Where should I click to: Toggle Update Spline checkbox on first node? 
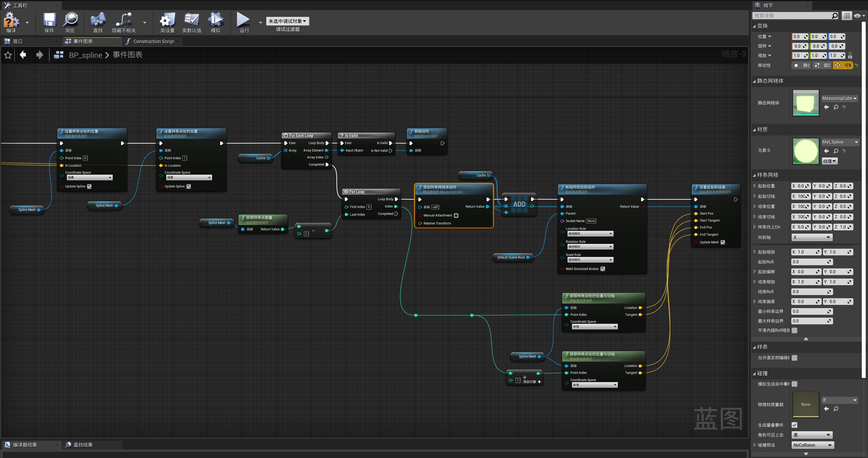pos(89,186)
